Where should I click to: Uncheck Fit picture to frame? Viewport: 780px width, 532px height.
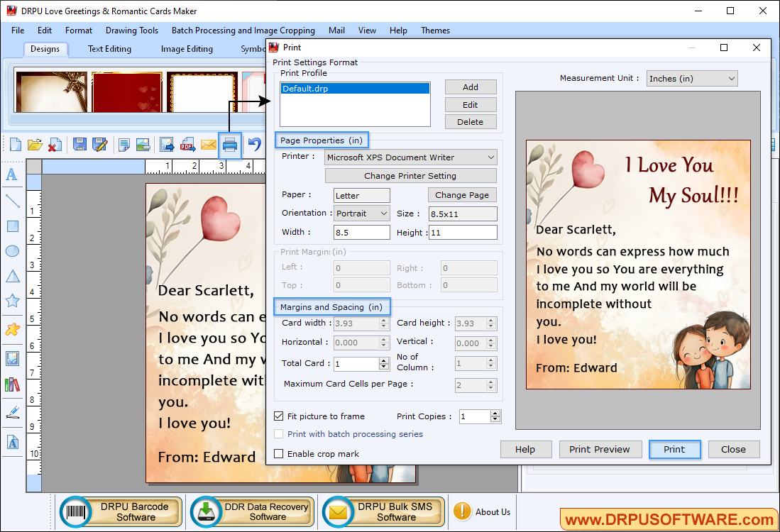coord(278,416)
